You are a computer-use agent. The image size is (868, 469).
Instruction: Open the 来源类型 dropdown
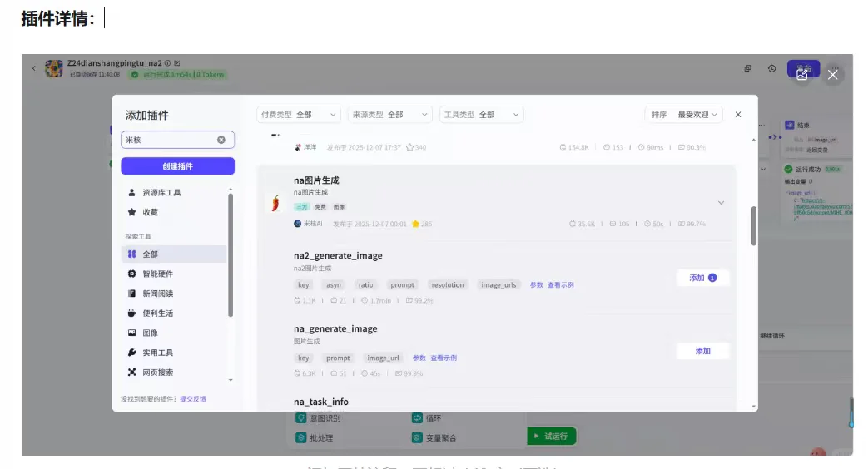click(390, 115)
